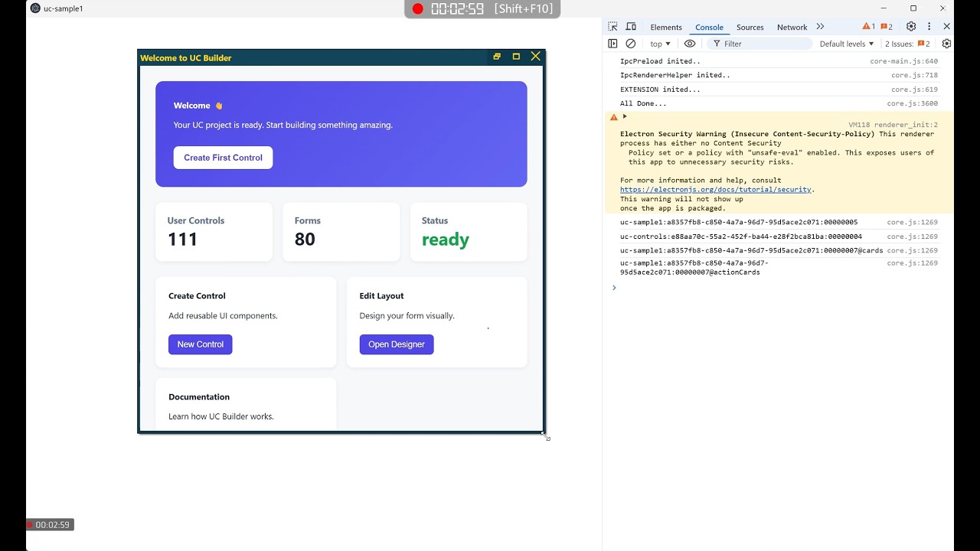Screen dimensions: 980x551
Task: Close the DevTools panel
Action: [x=947, y=27]
